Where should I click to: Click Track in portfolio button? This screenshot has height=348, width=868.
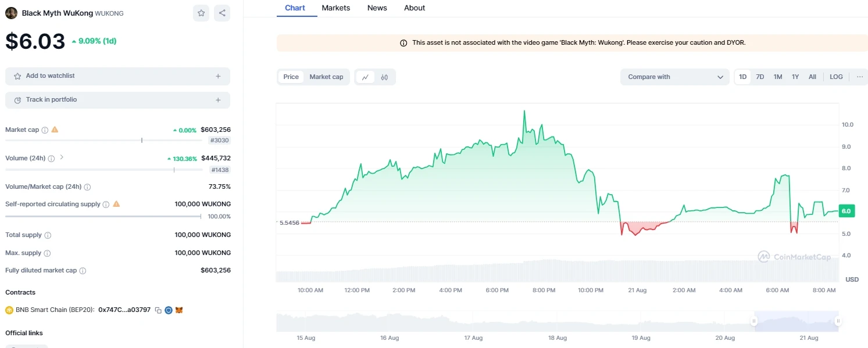coord(117,100)
